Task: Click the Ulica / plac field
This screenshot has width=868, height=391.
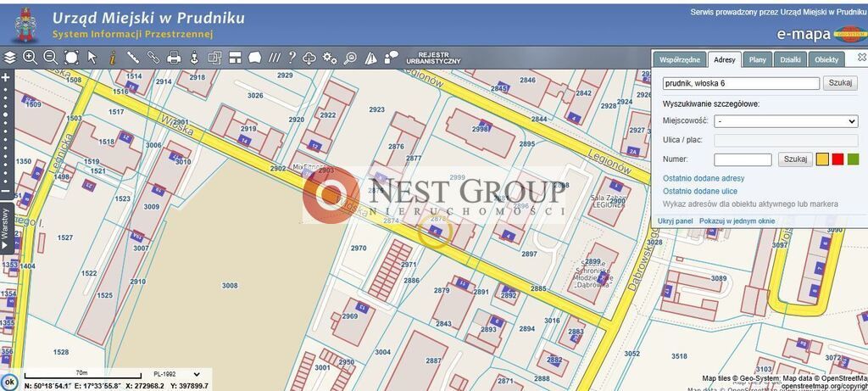Action: [786, 140]
